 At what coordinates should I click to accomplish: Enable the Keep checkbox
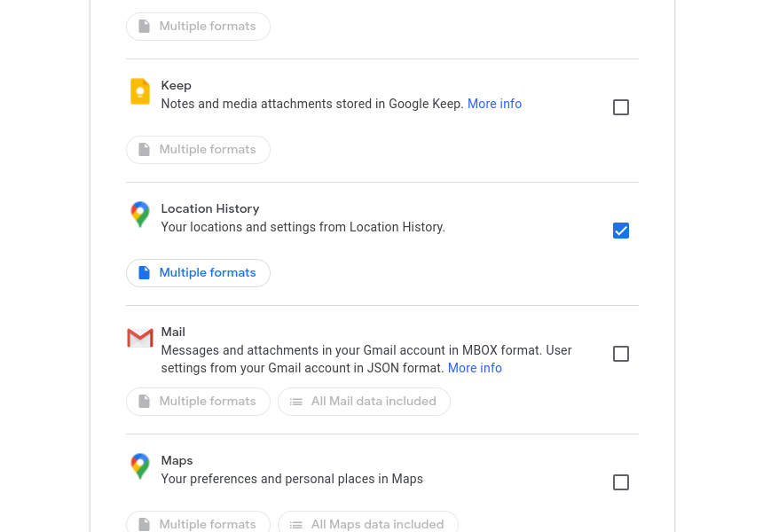(621, 107)
